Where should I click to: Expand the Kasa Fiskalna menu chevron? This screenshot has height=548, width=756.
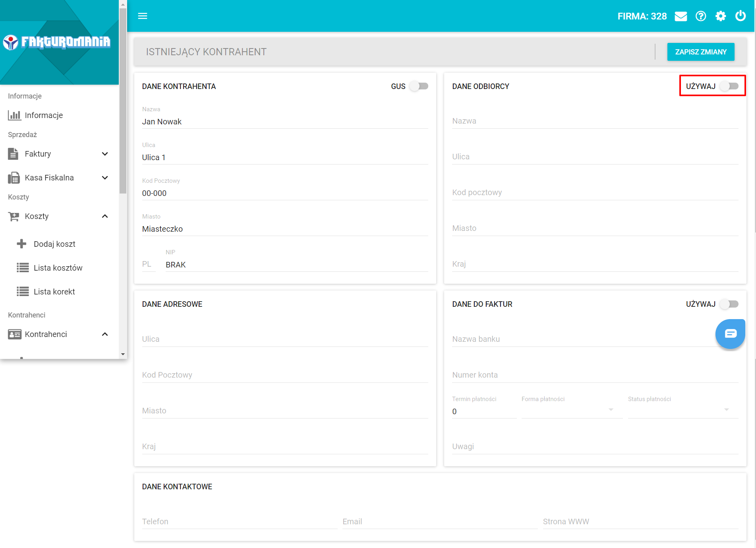105,178
